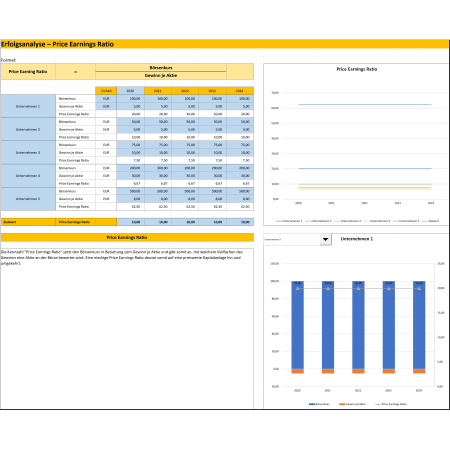Click the Unternehmen 1 bar chart title
Viewport: 450px width, 450px height.
coord(357,239)
